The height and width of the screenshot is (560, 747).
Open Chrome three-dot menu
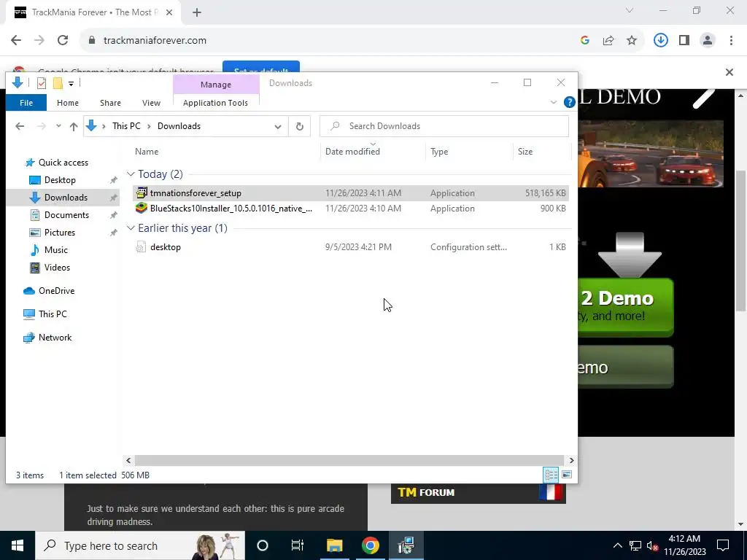[731, 41]
